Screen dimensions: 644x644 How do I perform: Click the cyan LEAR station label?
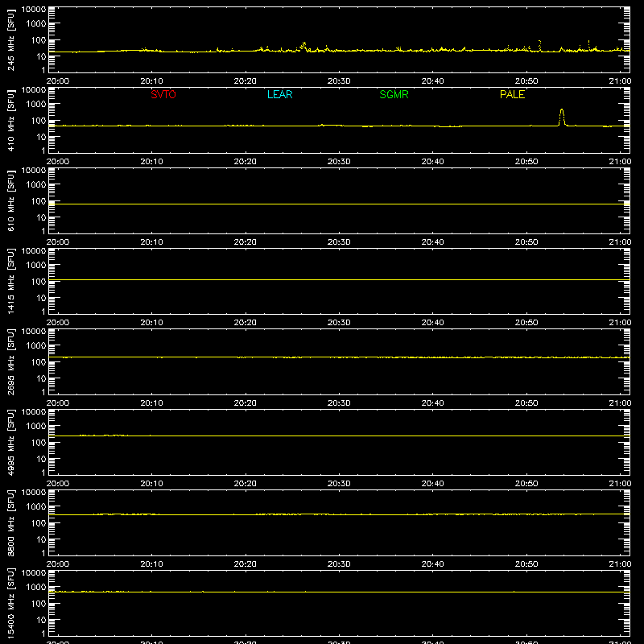(x=279, y=94)
